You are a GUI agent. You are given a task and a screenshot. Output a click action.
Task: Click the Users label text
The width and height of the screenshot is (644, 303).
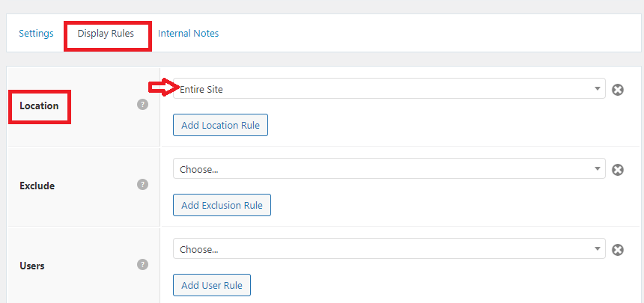coord(32,266)
